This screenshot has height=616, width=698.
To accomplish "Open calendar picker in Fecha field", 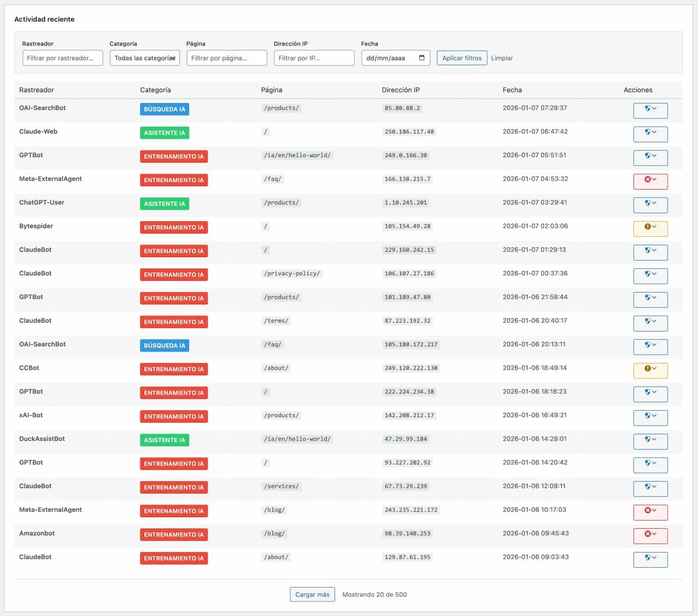I will [x=422, y=58].
